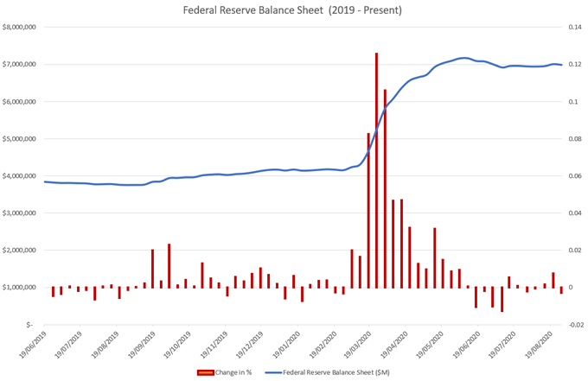
Task: Click the $3,000,000 left axis label
Action: click(x=19, y=213)
